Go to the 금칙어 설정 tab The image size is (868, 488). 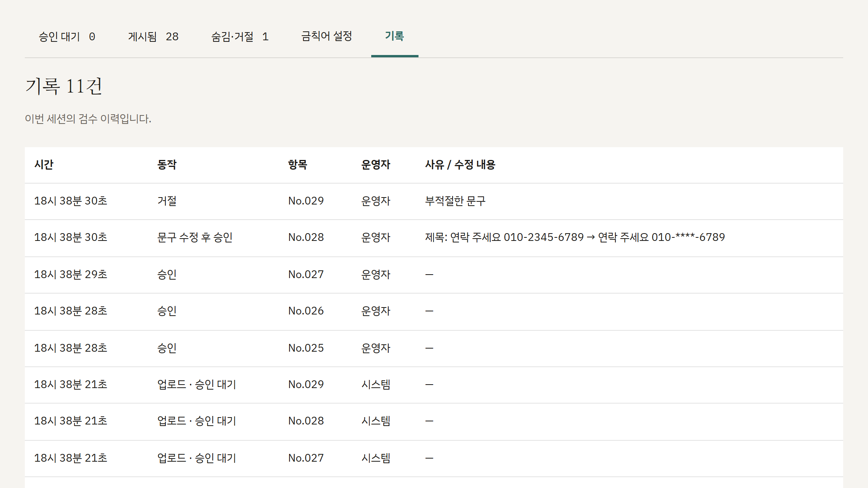327,37
